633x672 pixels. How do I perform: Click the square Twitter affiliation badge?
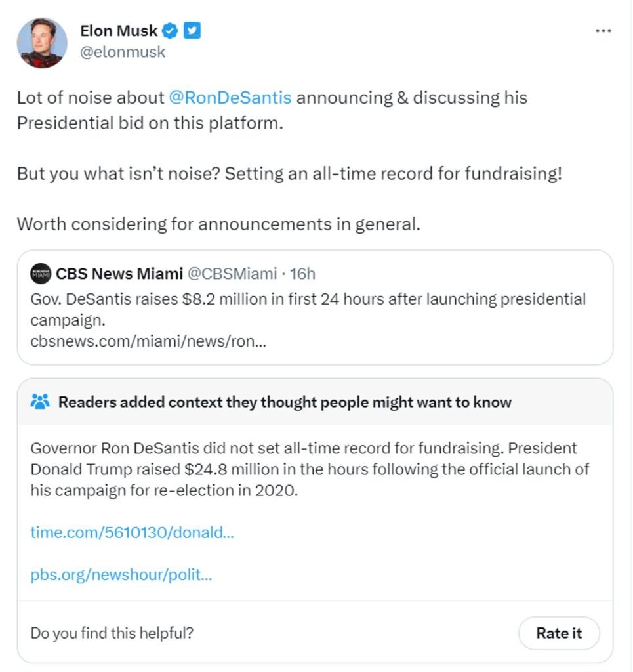(192, 30)
